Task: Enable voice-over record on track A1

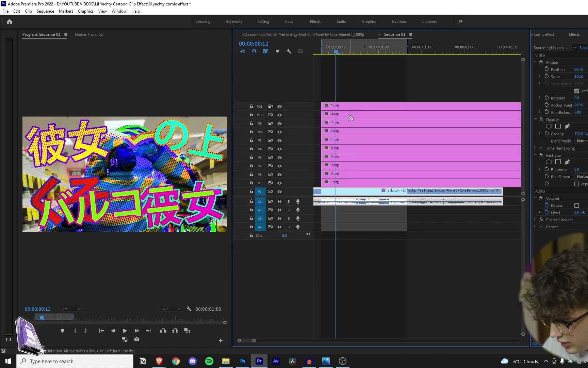Action: [298, 201]
